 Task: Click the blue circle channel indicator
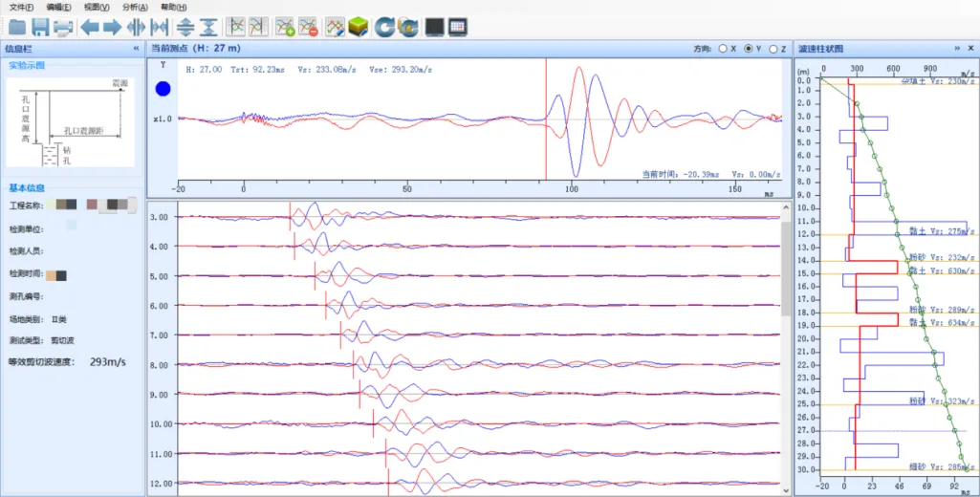click(163, 89)
